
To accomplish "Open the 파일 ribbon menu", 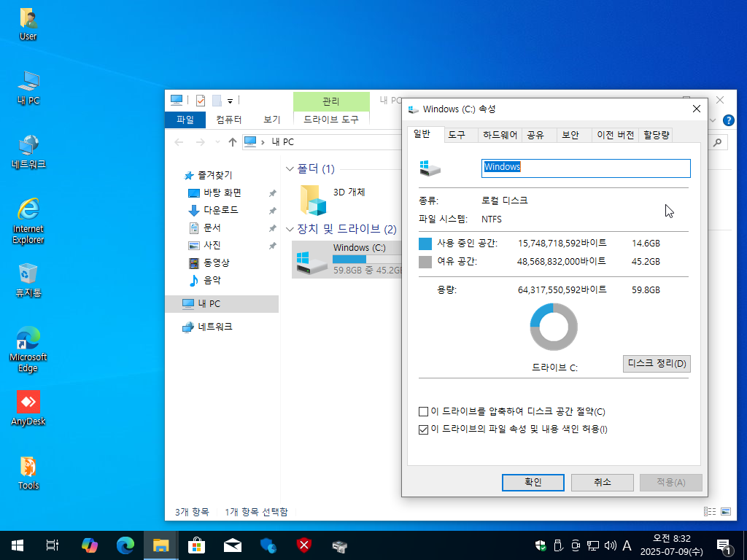I will coord(185,120).
